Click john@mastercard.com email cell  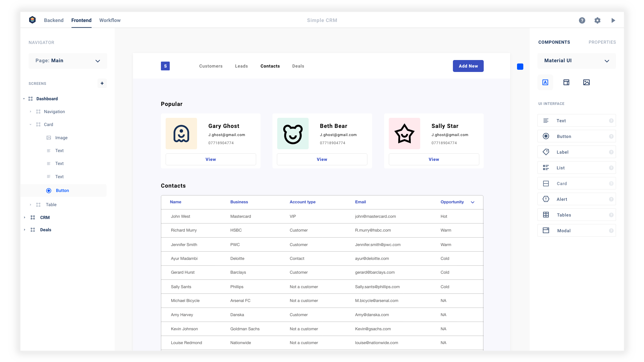pyautogui.click(x=376, y=217)
